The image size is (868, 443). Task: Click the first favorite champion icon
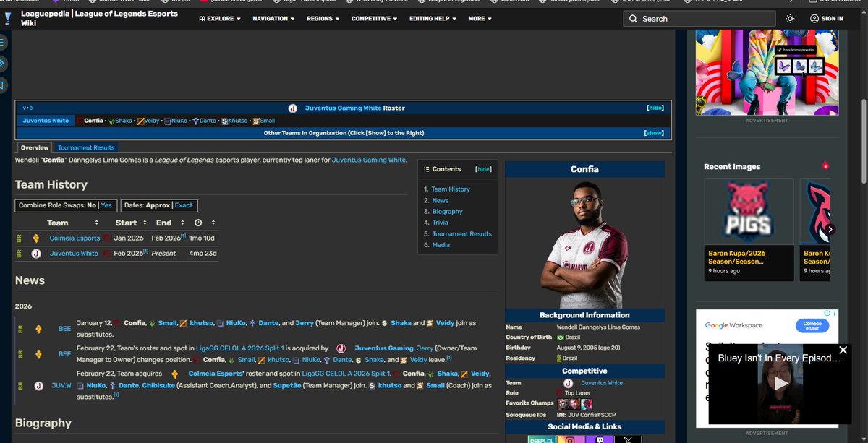[563, 403]
